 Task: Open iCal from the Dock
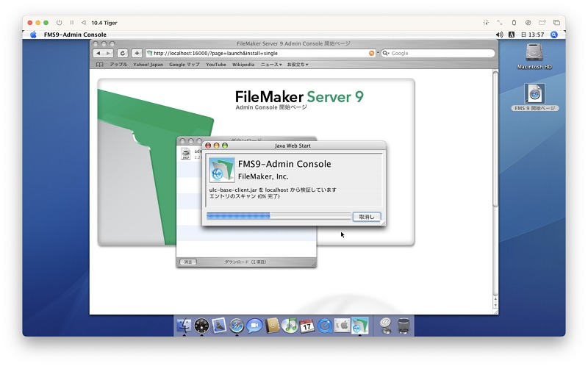pyautogui.click(x=307, y=326)
